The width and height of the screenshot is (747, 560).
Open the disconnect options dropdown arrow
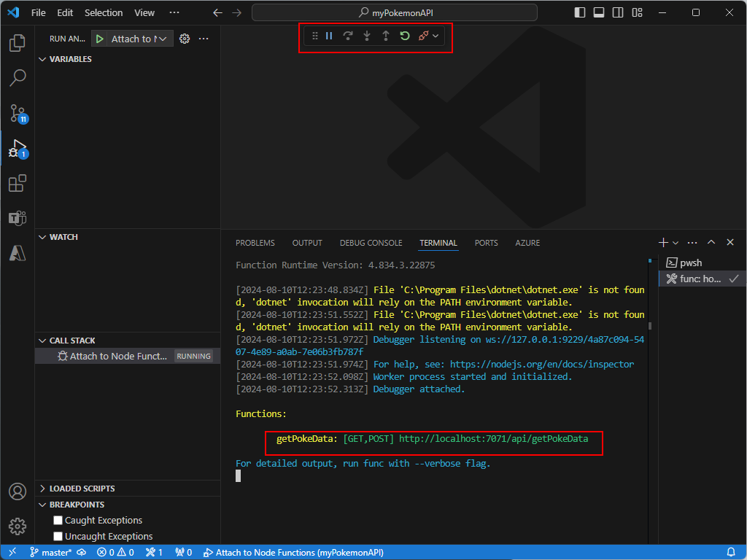pyautogui.click(x=436, y=36)
